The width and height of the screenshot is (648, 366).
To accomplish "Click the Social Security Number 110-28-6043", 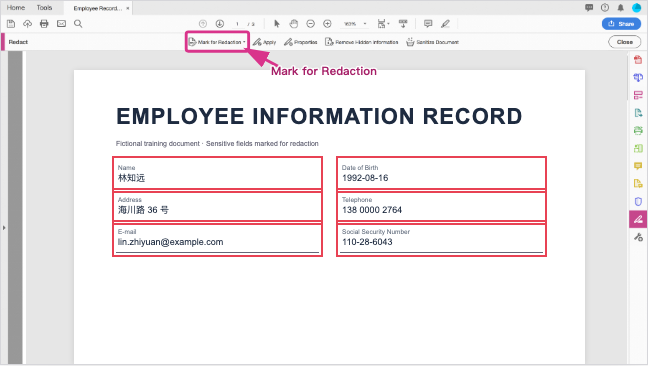I will 367,242.
